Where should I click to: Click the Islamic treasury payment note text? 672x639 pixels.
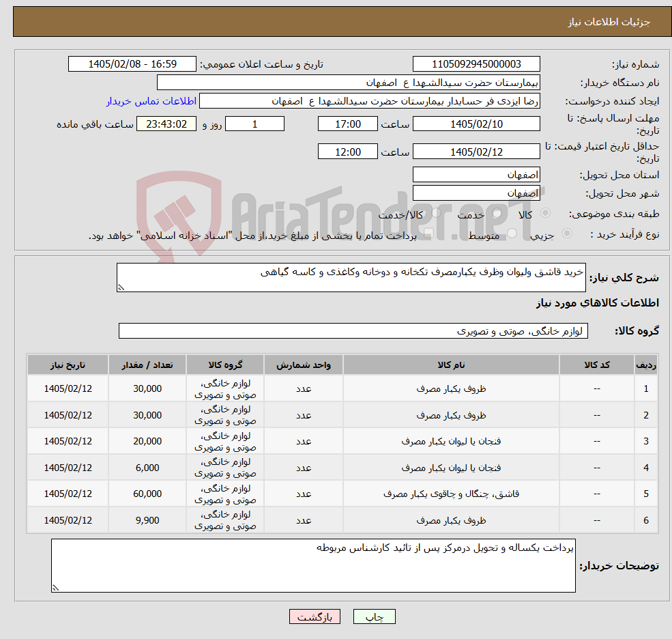[252, 236]
